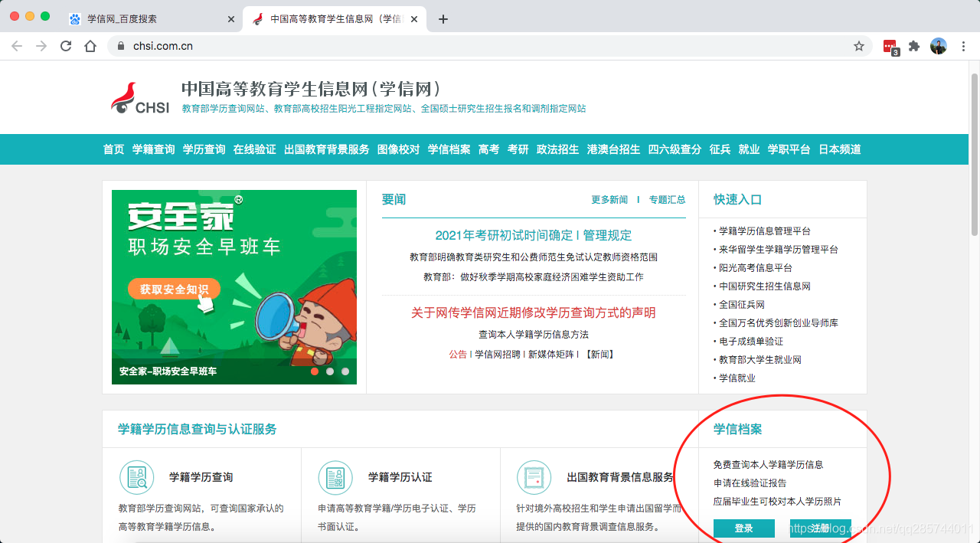Open 图像校对 navigation item
The width and height of the screenshot is (980, 543).
pos(398,149)
